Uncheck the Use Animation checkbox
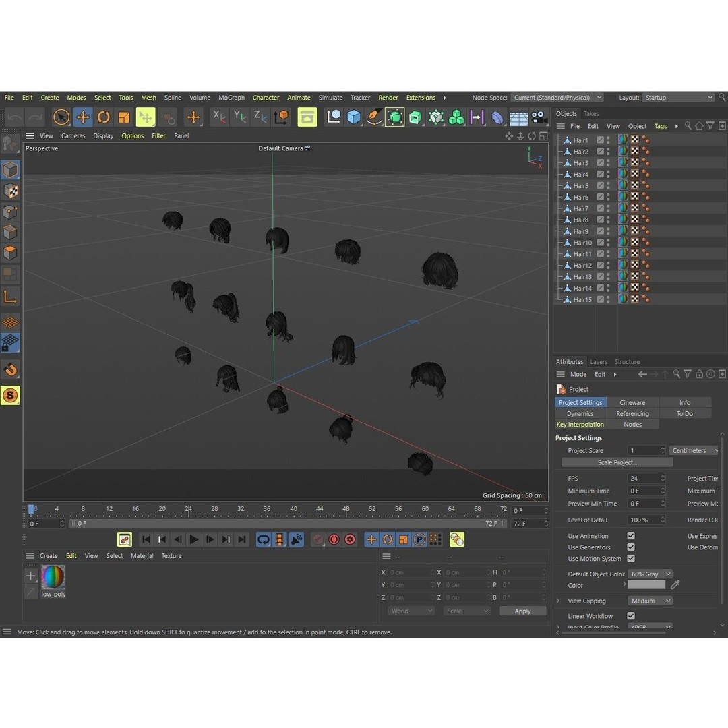The height and width of the screenshot is (728, 728). (x=631, y=536)
